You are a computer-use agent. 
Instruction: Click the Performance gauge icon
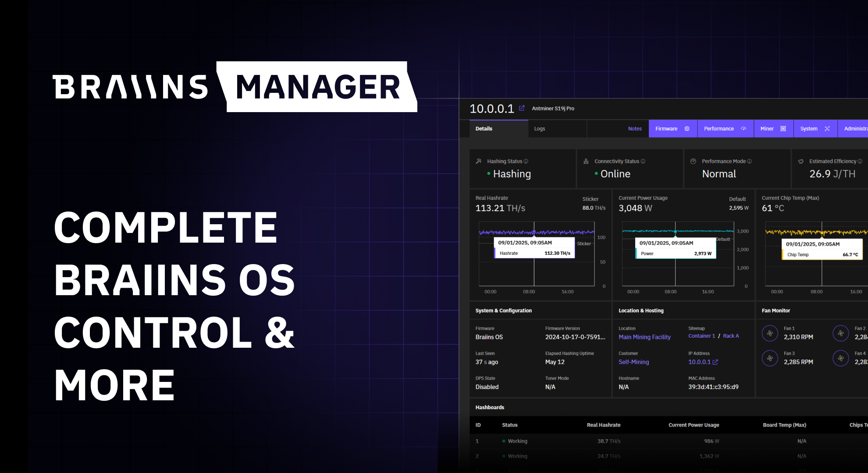point(743,129)
